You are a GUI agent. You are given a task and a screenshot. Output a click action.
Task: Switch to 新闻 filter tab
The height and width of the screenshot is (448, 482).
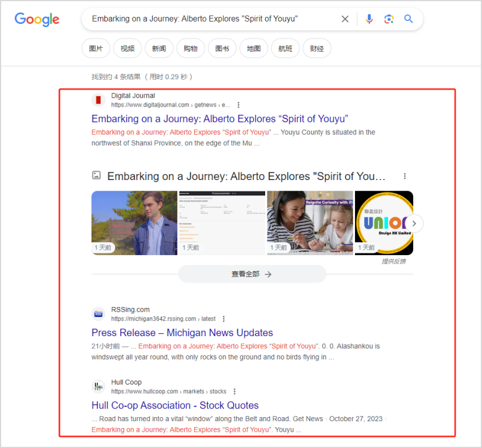[159, 49]
